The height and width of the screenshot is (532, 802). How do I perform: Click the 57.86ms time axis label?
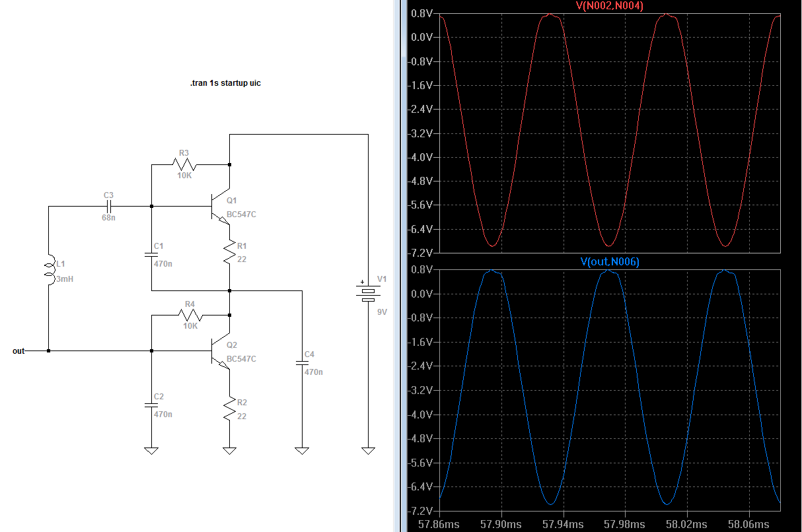[439, 524]
